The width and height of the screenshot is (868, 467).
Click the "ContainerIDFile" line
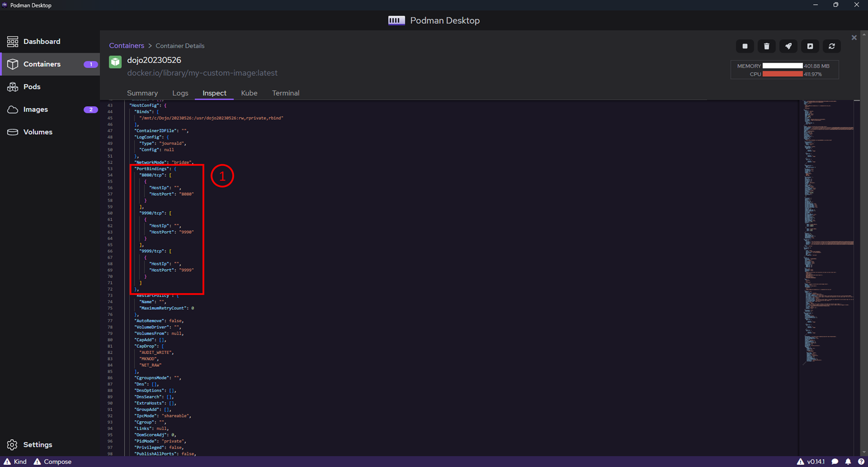click(161, 131)
